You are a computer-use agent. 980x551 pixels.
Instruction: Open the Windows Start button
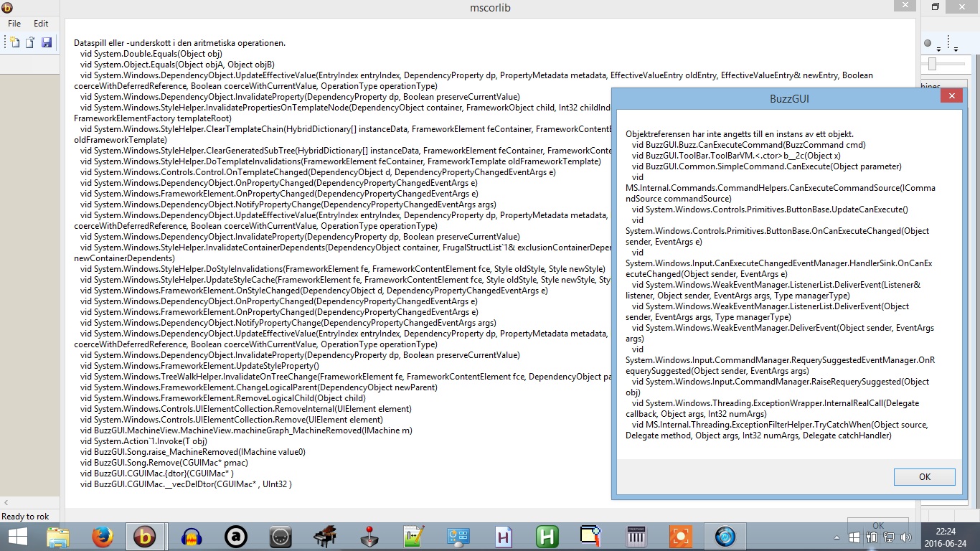tap(17, 537)
